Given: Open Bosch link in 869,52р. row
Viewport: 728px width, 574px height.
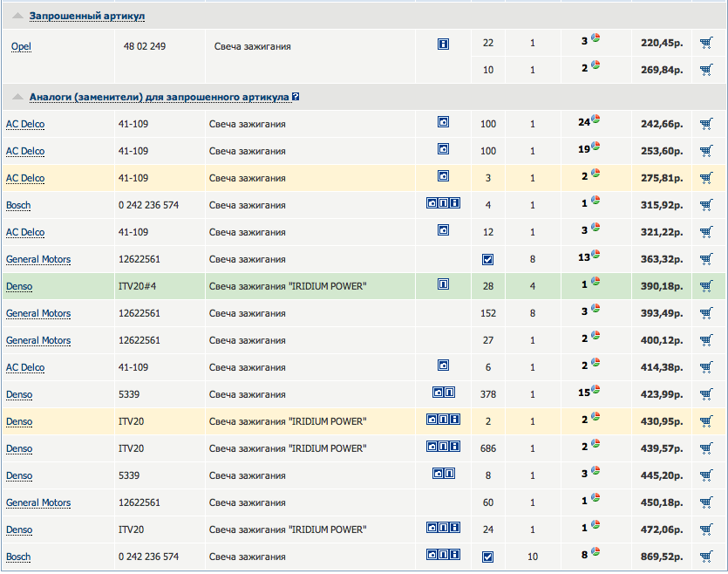Looking at the screenshot, I should coord(18,557).
